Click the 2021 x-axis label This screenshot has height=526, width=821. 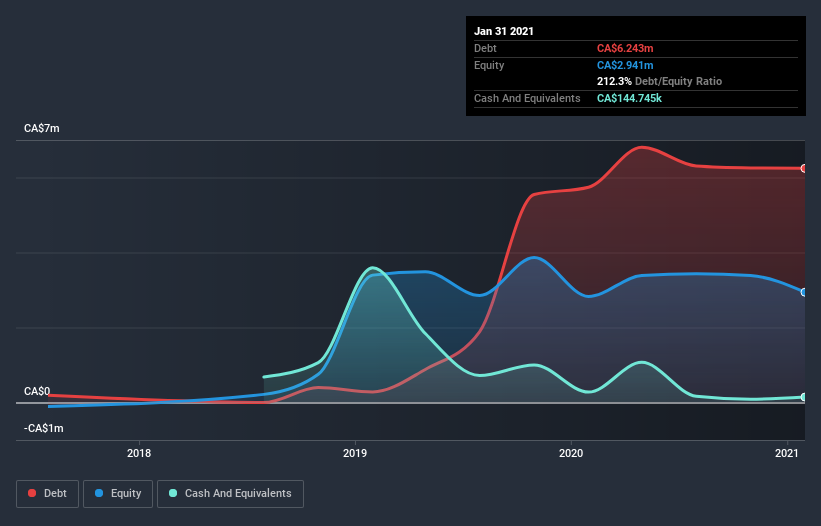point(786,453)
